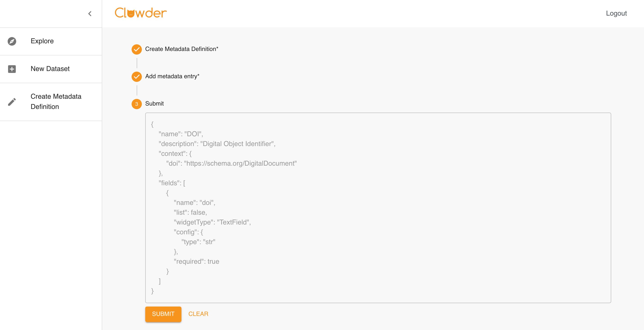Click checkmark icon for Add metadata entry step
The image size is (644, 330).
pos(137,77)
